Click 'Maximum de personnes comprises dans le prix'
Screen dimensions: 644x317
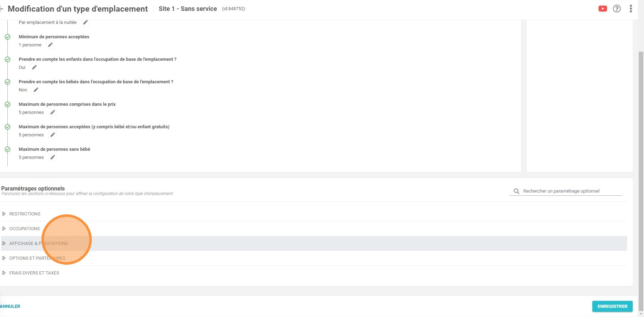point(67,104)
